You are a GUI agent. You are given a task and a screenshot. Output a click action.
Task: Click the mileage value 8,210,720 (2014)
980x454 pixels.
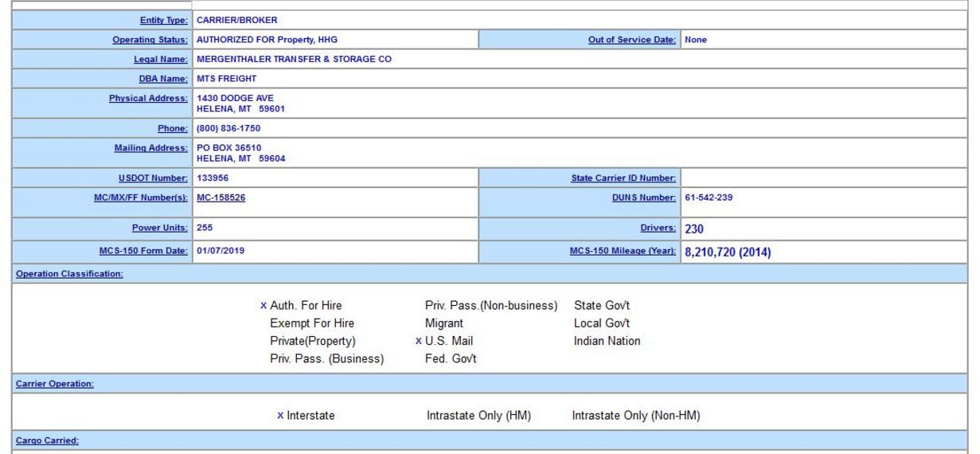(728, 253)
